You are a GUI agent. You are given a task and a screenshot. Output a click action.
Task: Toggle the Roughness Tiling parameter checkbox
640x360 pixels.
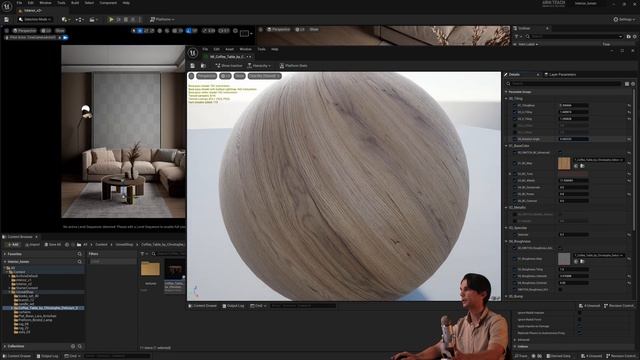[515, 269]
